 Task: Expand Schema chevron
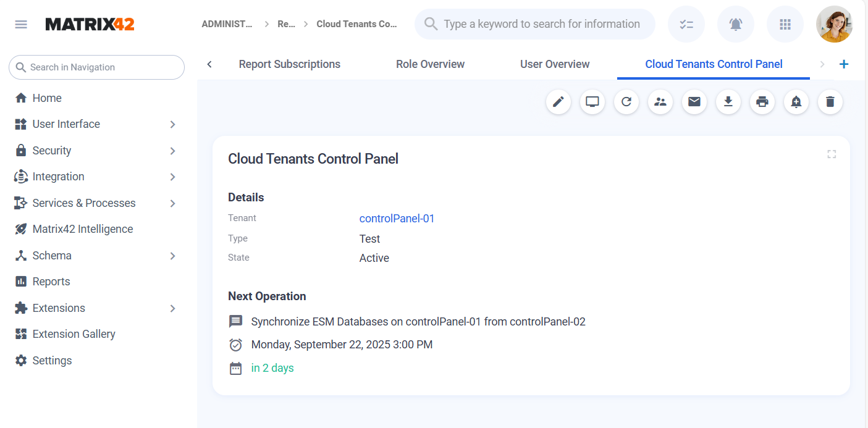tap(172, 256)
